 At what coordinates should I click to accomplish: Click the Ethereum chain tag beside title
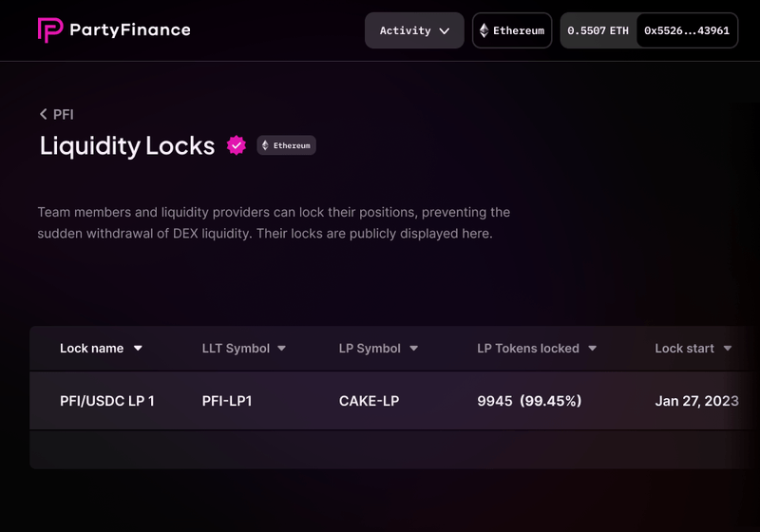(286, 145)
